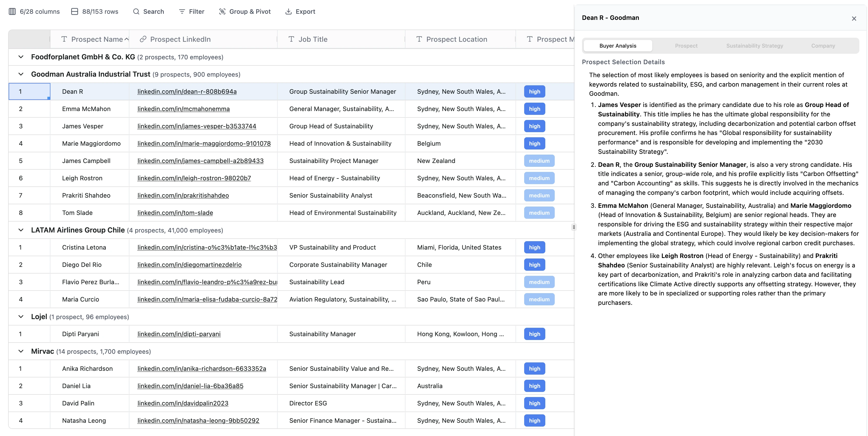Click the Export download icon
Viewport: 868px width, 436px height.
(288, 11)
